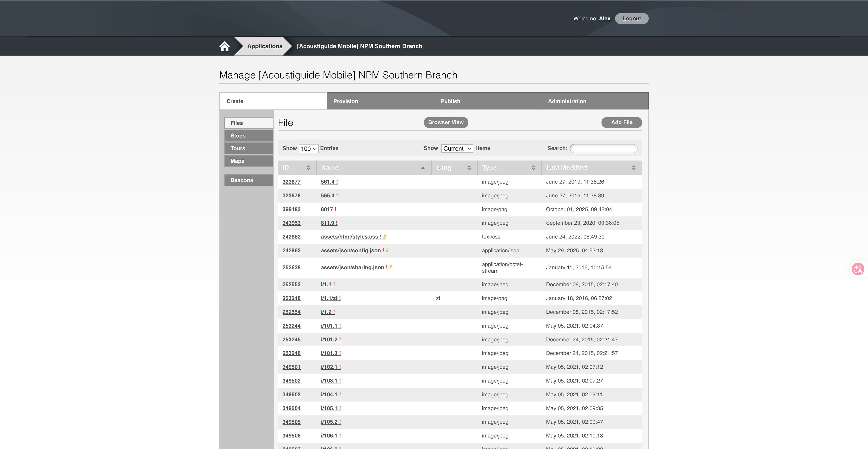Toggle the Name column sort arrow
Viewport: 868px width, 449px height.
pos(422,168)
